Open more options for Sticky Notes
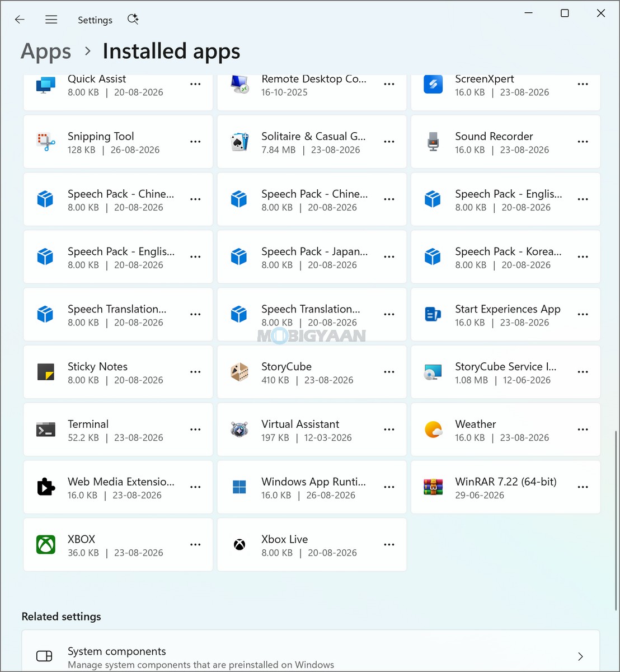This screenshot has width=620, height=672. (195, 372)
